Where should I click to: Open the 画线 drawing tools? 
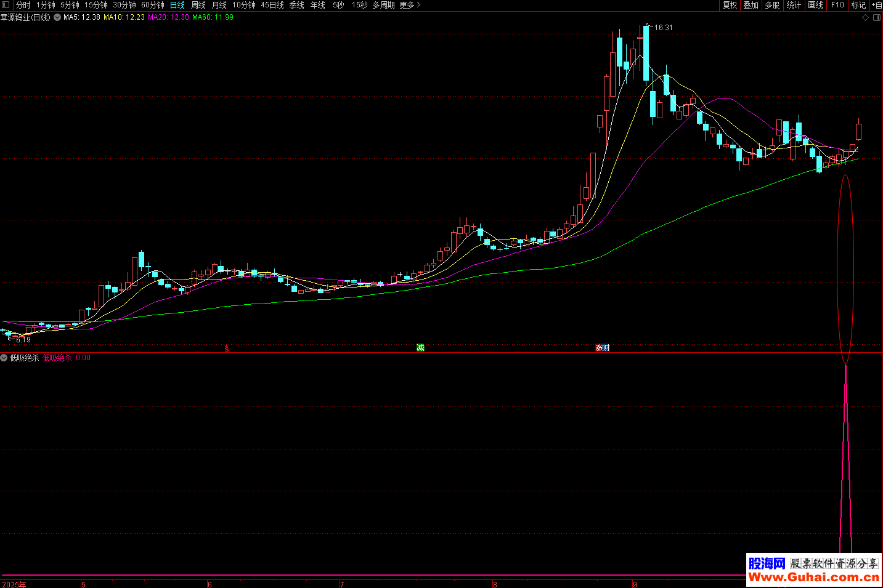pos(815,5)
